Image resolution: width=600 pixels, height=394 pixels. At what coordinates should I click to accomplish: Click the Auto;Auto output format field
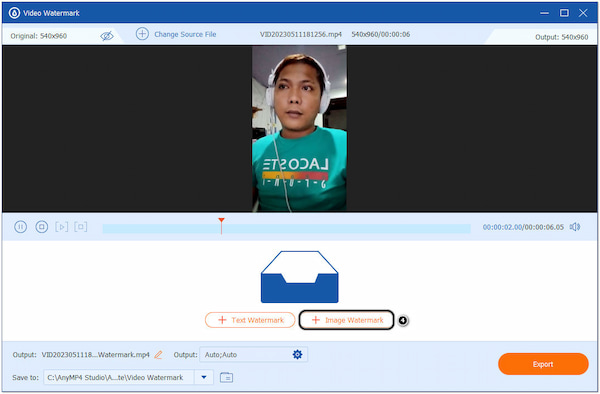tap(253, 355)
